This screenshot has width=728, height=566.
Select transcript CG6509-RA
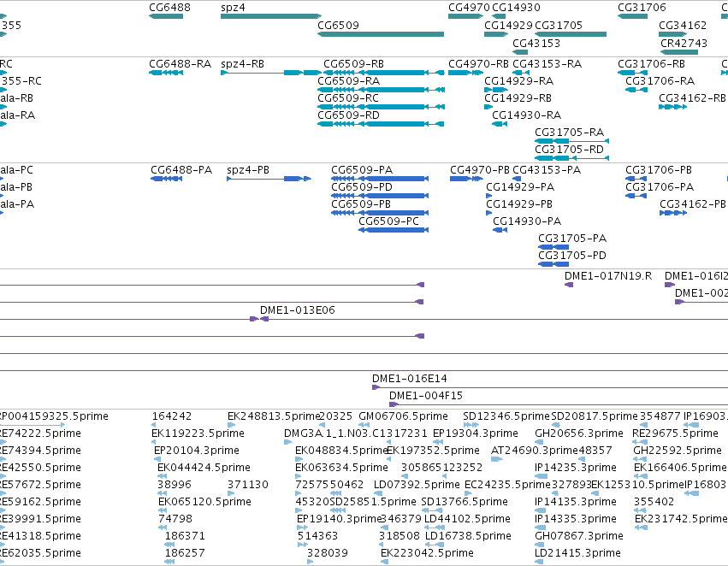(381, 90)
